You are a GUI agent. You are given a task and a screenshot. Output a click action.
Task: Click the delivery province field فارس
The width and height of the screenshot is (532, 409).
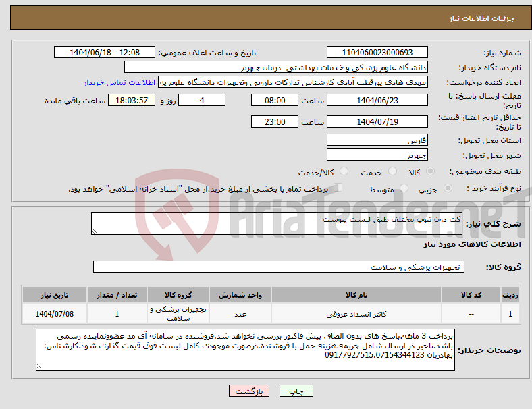coord(377,140)
